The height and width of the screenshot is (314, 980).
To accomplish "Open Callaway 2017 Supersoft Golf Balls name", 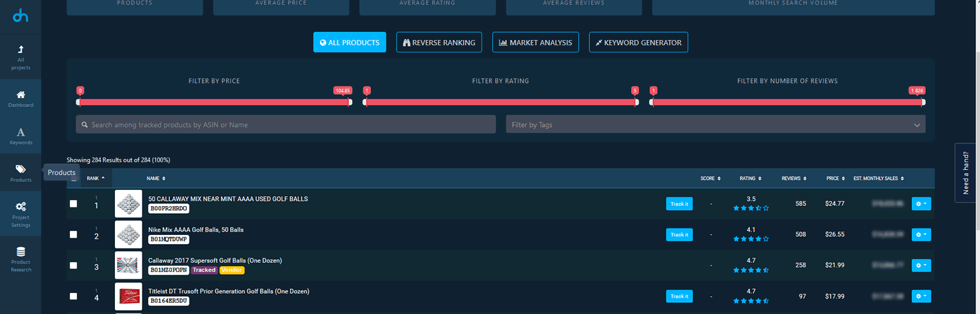I will point(215,260).
